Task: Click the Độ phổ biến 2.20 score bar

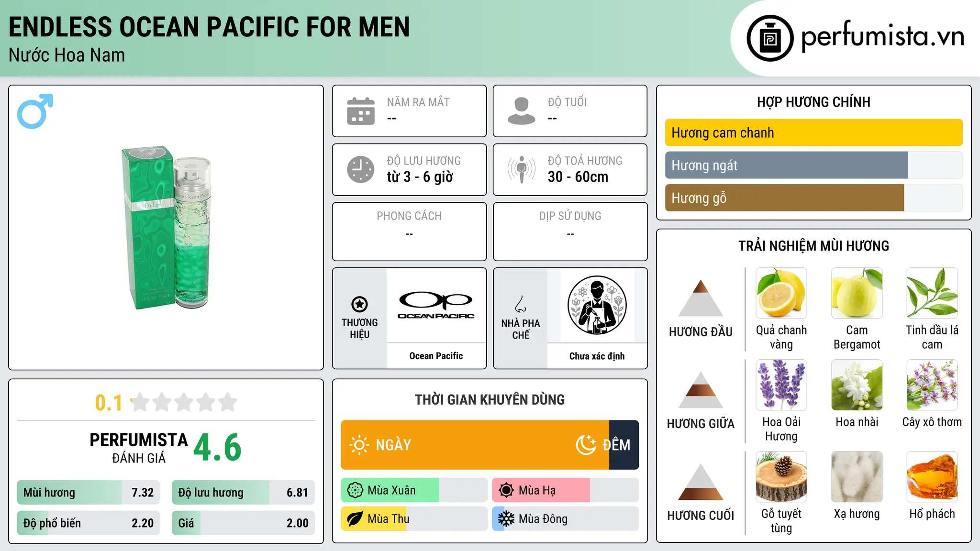Action: pyautogui.click(x=89, y=523)
